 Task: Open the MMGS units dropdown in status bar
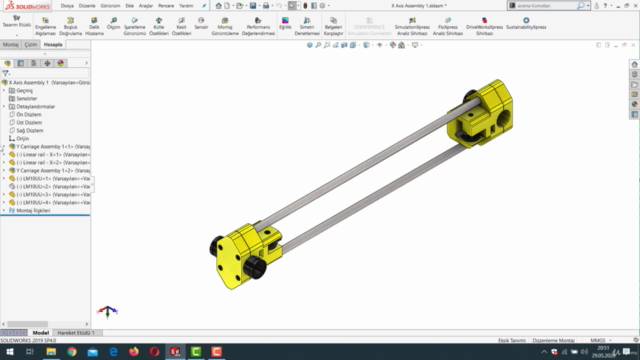click(601, 340)
